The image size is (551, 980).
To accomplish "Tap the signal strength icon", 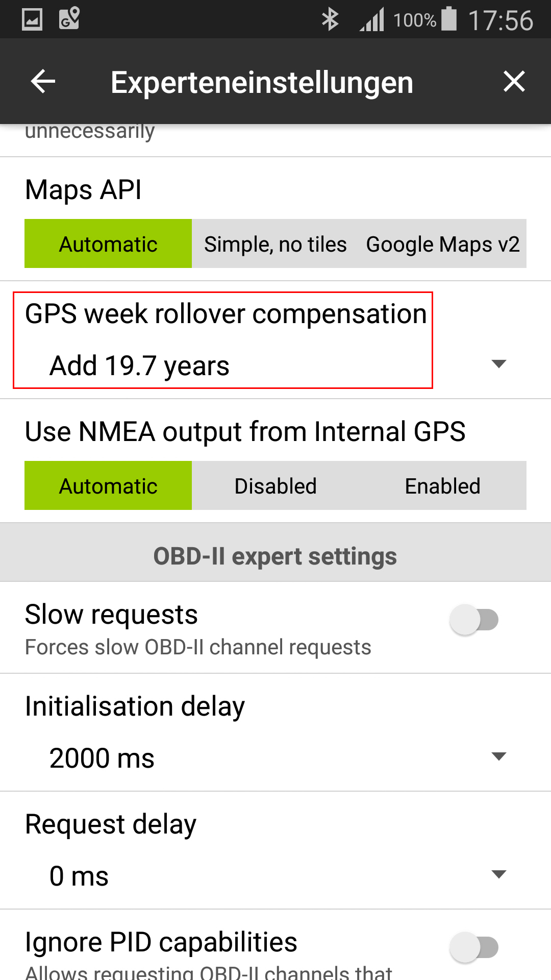I will point(372,20).
